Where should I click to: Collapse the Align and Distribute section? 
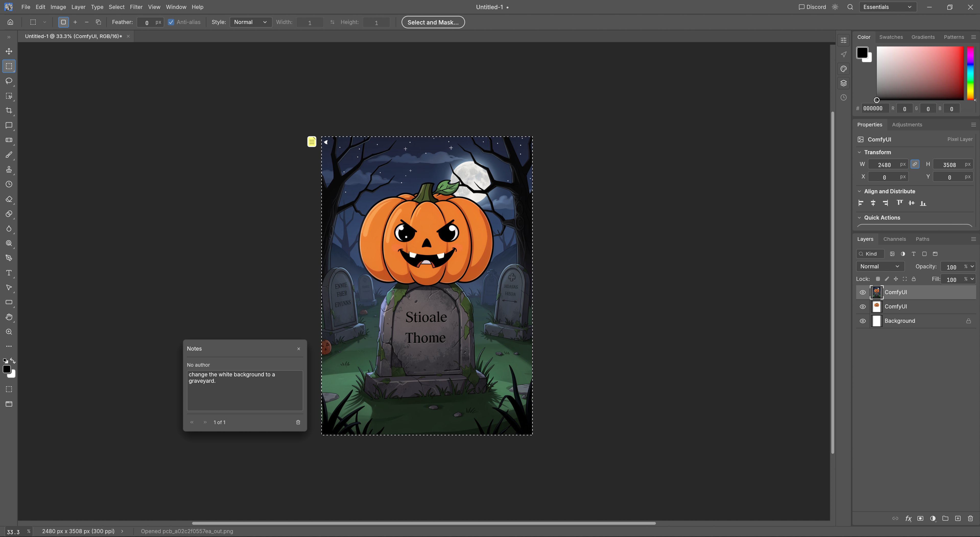(x=859, y=191)
